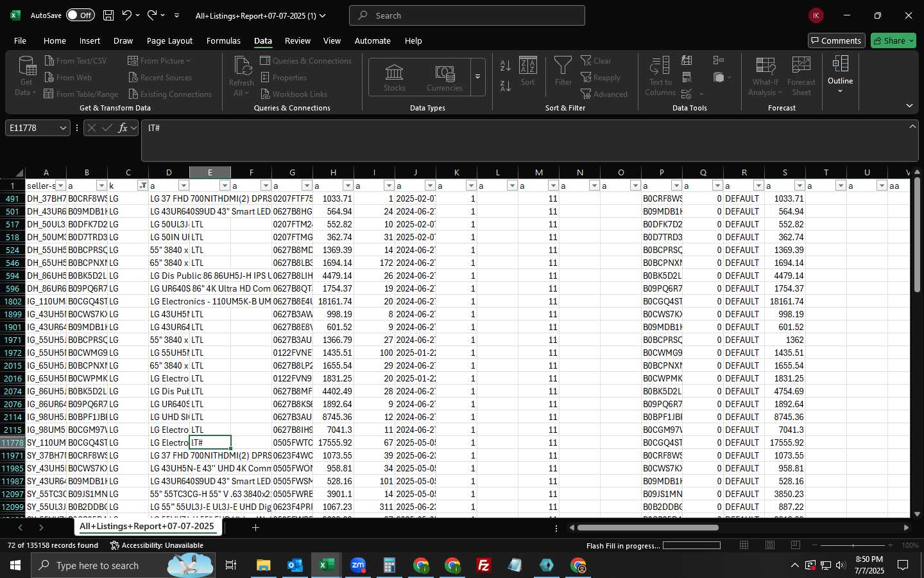Click the Redo icon
Screen dimensions: 924x578
[x=152, y=15]
